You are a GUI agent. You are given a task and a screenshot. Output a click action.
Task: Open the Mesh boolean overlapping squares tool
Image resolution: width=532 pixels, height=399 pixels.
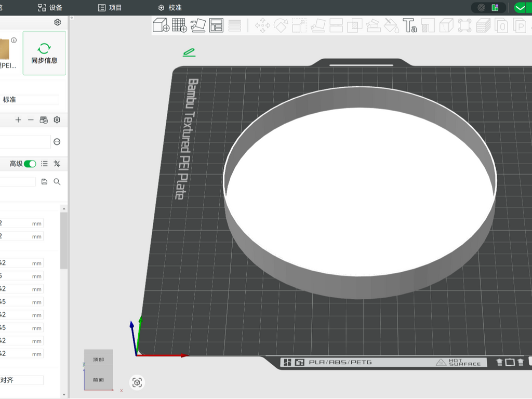click(x=354, y=25)
